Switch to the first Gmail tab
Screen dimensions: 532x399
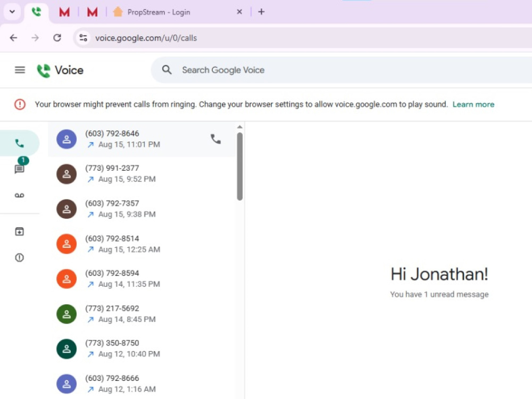click(x=64, y=12)
